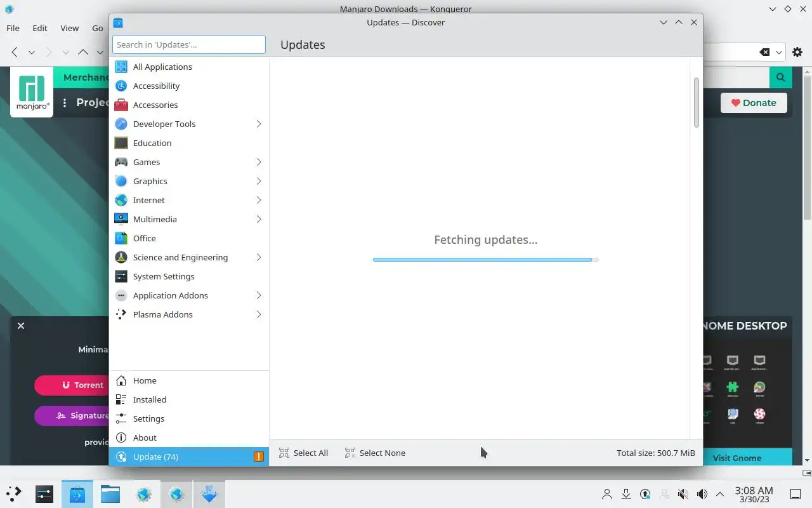Viewport: 812px width, 508px height.
Task: Click the Manjaro logo on the webpage
Action: pos(32,93)
